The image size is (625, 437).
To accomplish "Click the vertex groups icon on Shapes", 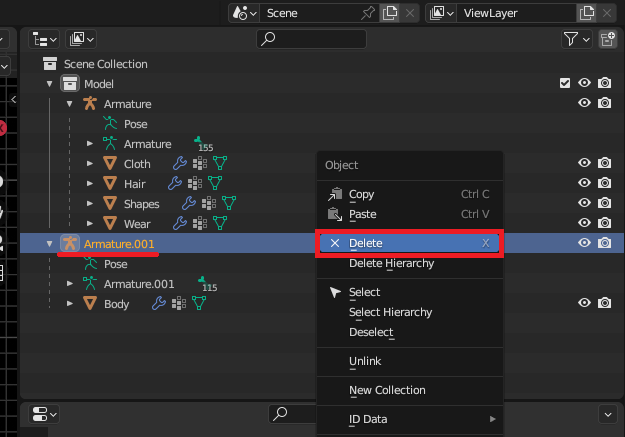I will (206, 204).
